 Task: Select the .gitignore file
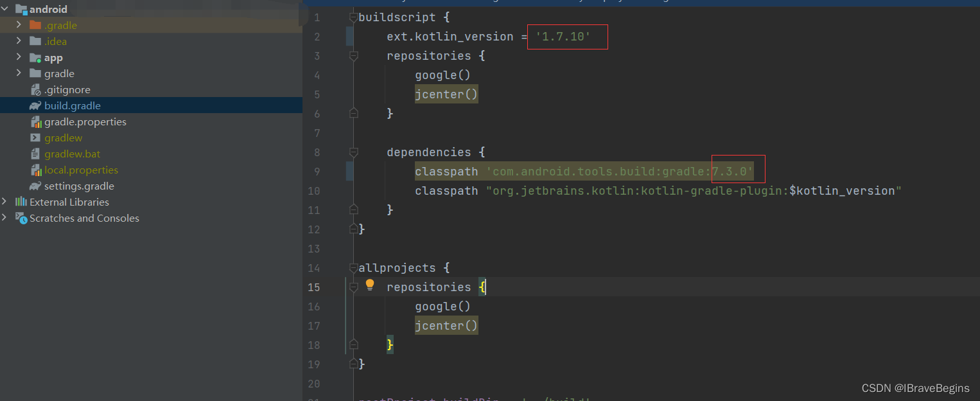pos(66,89)
